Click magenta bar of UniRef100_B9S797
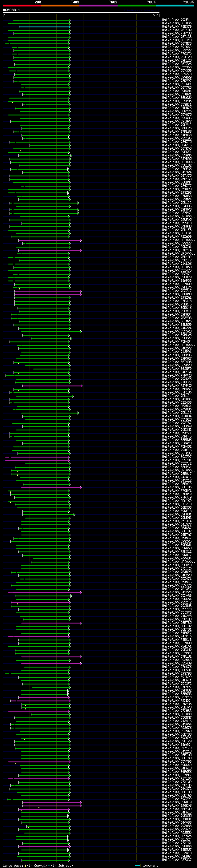Image resolution: width=197 pixels, height=868 pixels. [37, 457]
